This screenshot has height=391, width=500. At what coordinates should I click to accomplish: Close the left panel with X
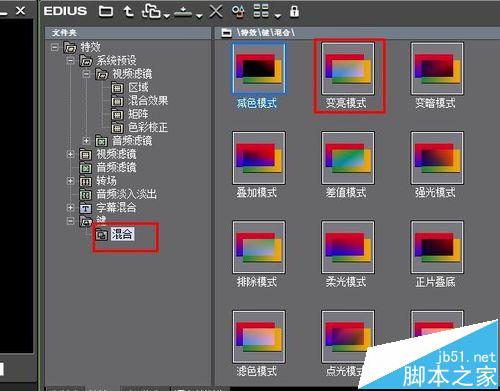pos(21,11)
